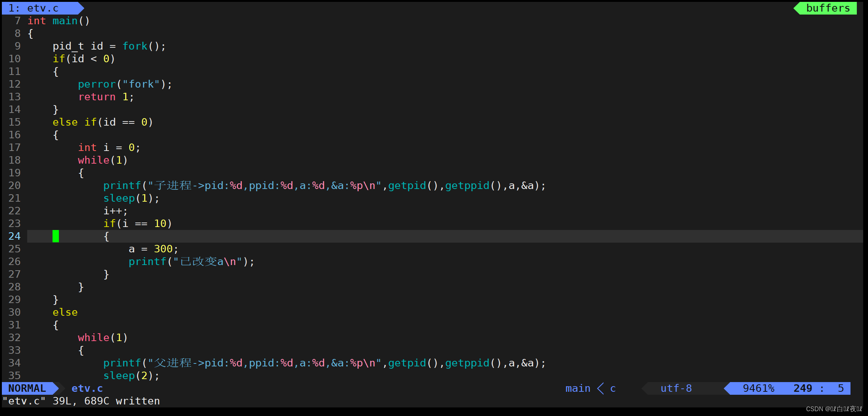
Task: Click line number 35 in the gutter
Action: coord(15,376)
